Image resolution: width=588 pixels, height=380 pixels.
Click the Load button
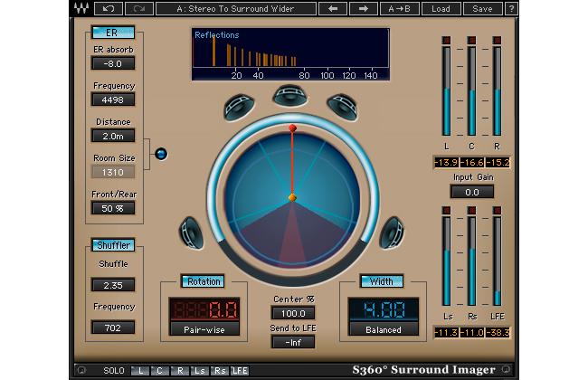[441, 9]
